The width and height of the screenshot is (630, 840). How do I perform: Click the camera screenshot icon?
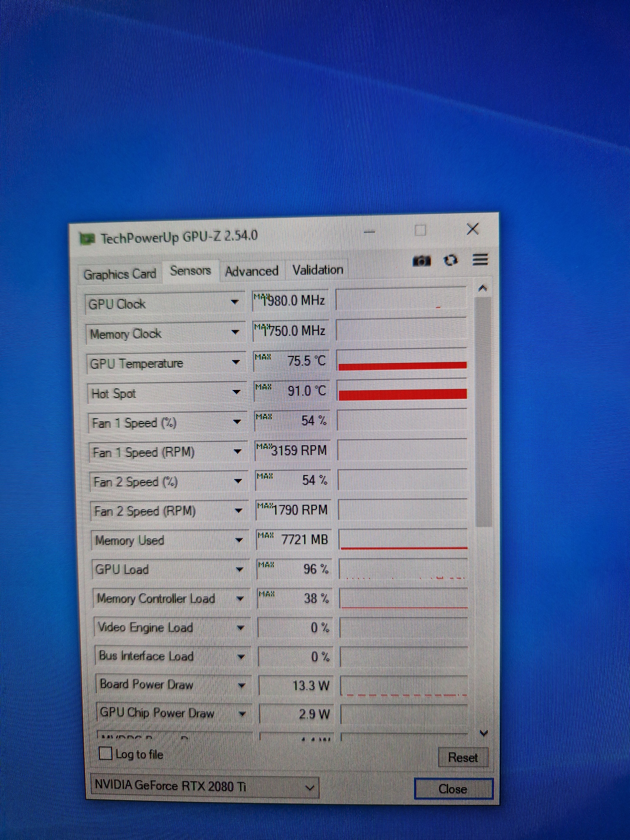421,261
